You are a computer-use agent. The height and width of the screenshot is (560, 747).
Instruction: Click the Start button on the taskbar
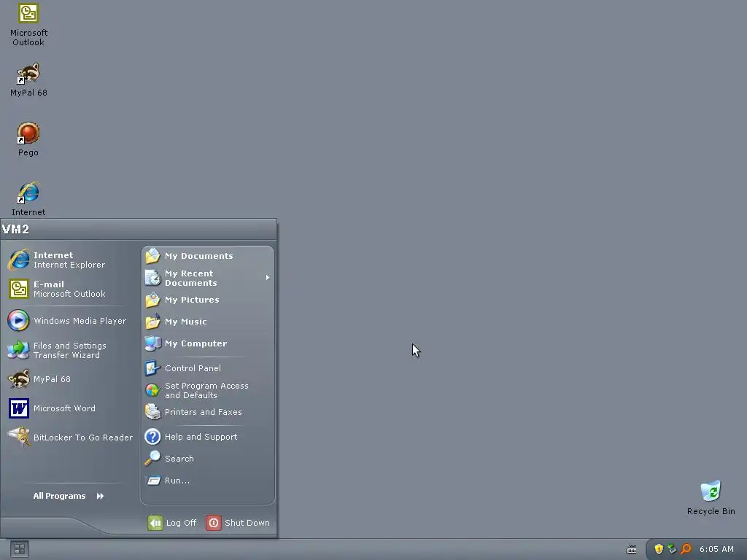point(20,549)
